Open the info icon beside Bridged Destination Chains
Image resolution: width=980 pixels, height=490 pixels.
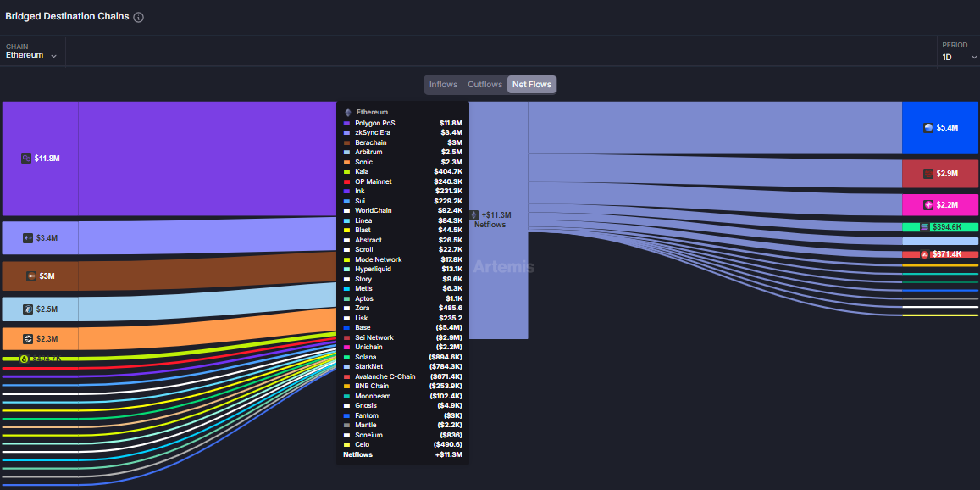(x=139, y=18)
